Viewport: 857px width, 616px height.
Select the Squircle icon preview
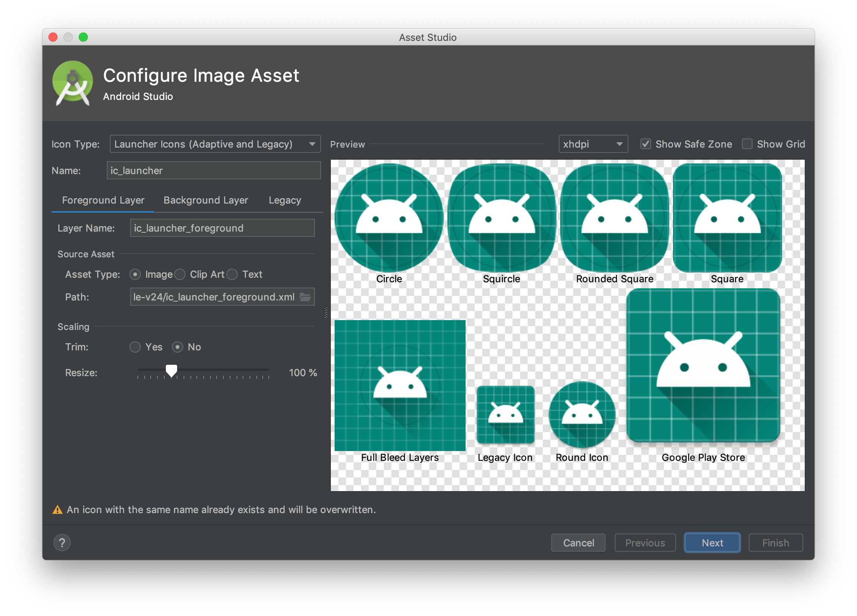502,218
